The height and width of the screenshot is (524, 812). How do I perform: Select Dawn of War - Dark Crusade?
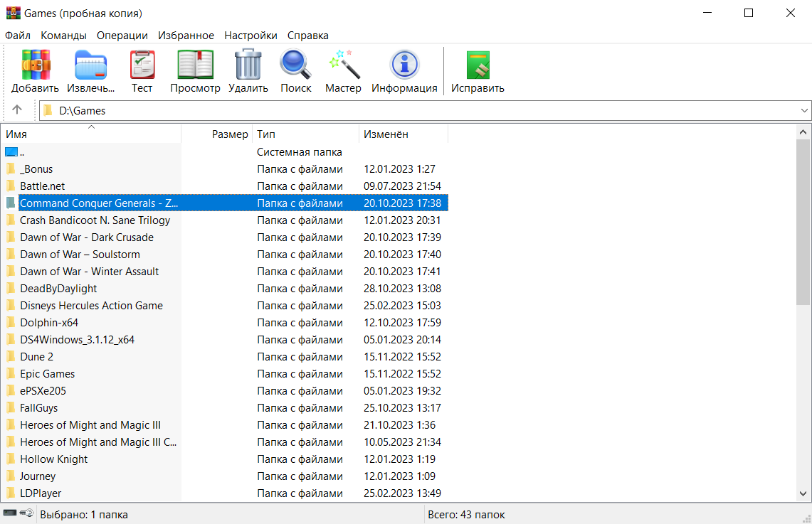click(87, 237)
